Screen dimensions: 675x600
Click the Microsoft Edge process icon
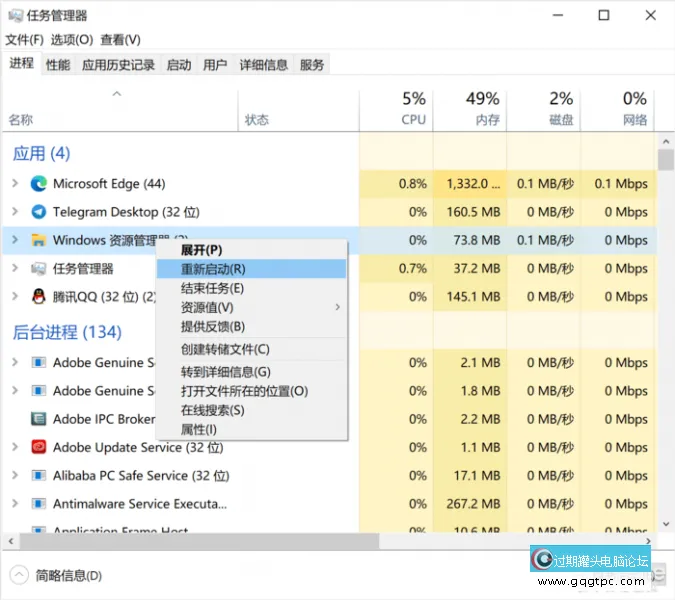pyautogui.click(x=39, y=184)
